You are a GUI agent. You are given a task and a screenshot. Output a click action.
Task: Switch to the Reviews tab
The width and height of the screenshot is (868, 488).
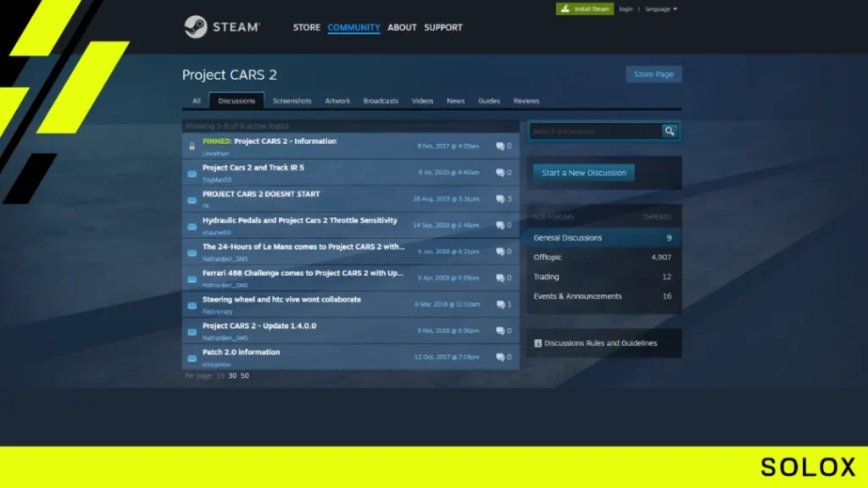pos(526,101)
